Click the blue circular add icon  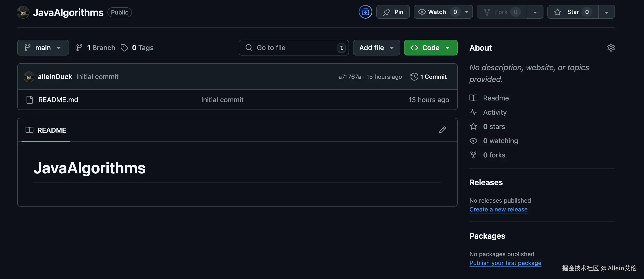(365, 12)
